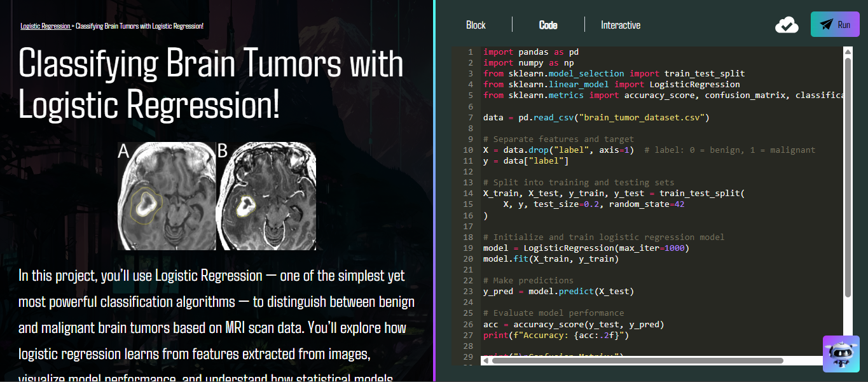Click the model.fit(X_train, y_train) line
868x382 pixels.
pyautogui.click(x=551, y=258)
